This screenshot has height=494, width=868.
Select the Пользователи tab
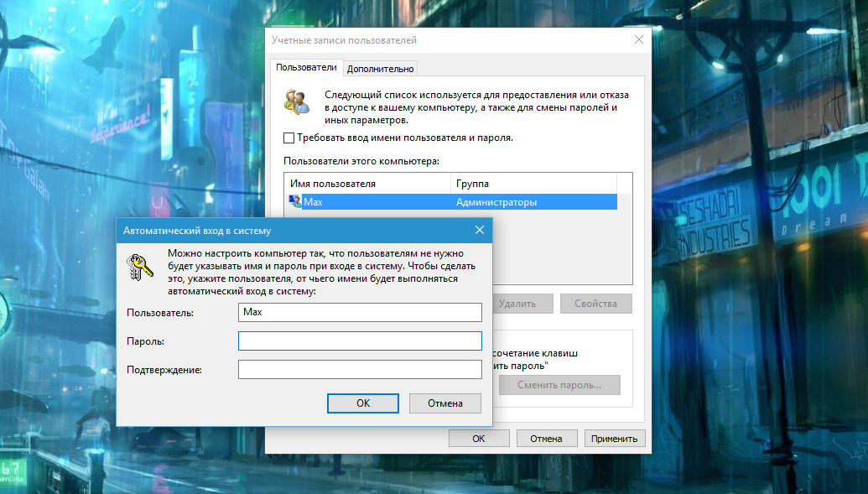click(306, 67)
